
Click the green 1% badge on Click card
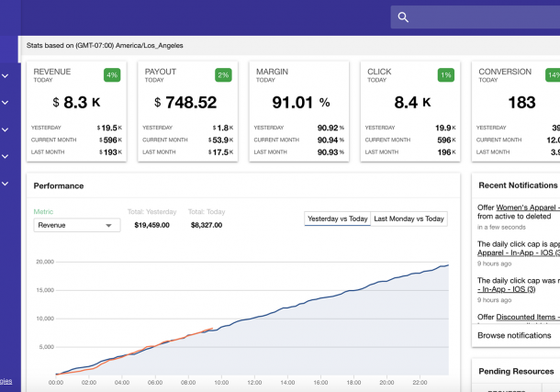(445, 75)
